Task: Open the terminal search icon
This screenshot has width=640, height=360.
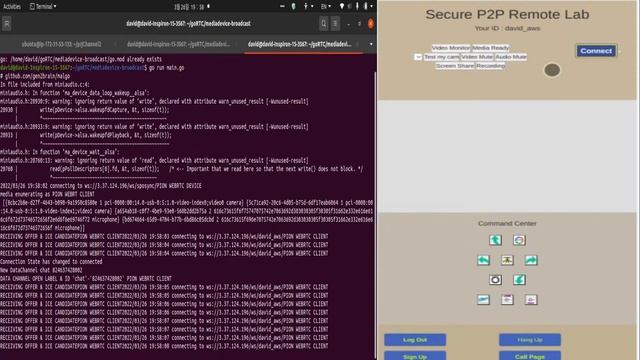Action: [324, 24]
